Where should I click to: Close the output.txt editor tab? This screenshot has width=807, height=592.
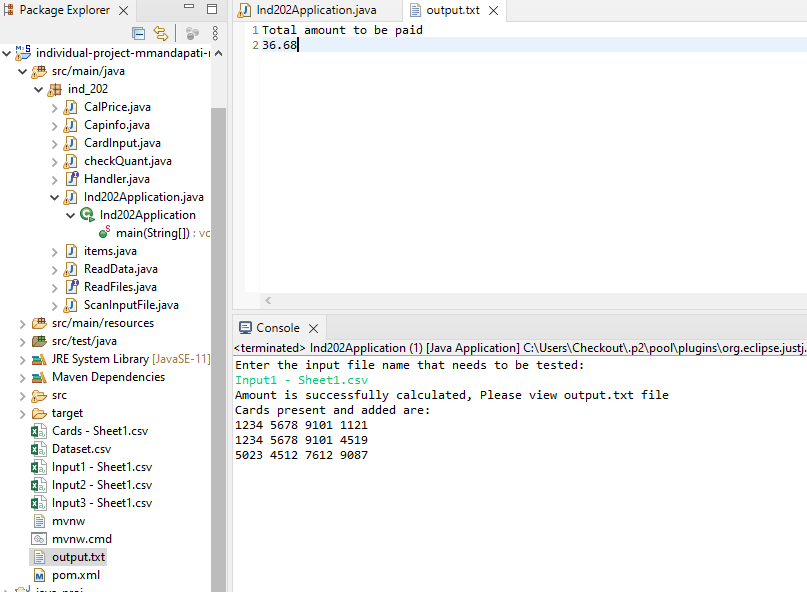point(493,10)
